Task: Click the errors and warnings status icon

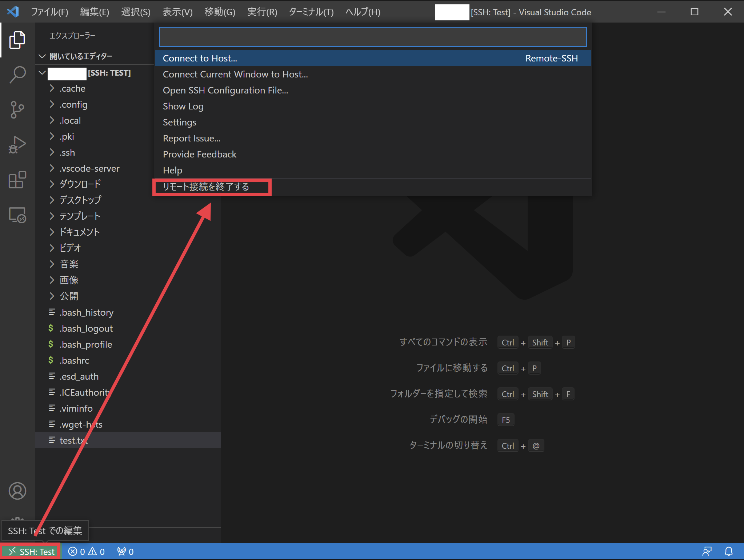Action: click(x=86, y=551)
